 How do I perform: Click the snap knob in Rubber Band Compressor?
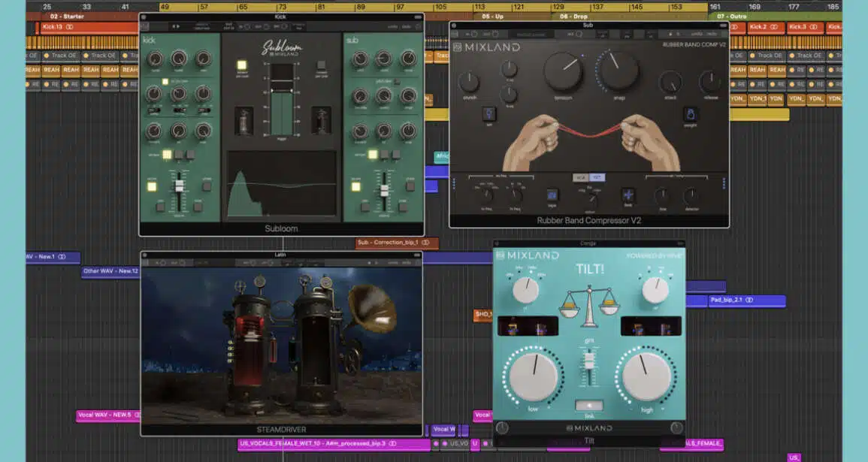pos(619,71)
